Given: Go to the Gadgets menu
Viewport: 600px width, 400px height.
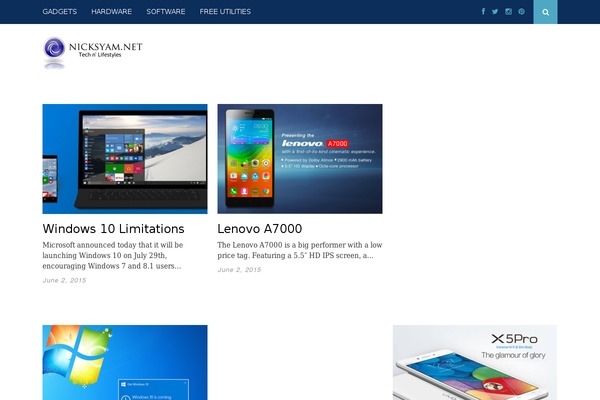Looking at the screenshot, I should pyautogui.click(x=60, y=11).
